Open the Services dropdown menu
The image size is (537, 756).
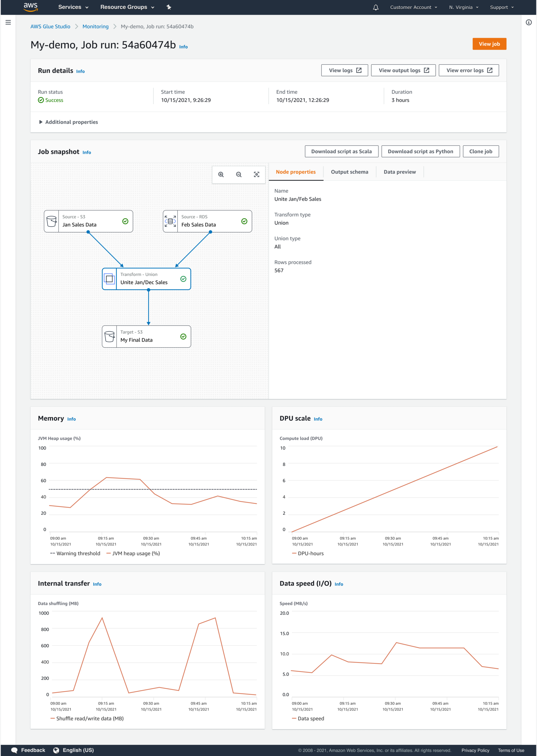click(73, 7)
